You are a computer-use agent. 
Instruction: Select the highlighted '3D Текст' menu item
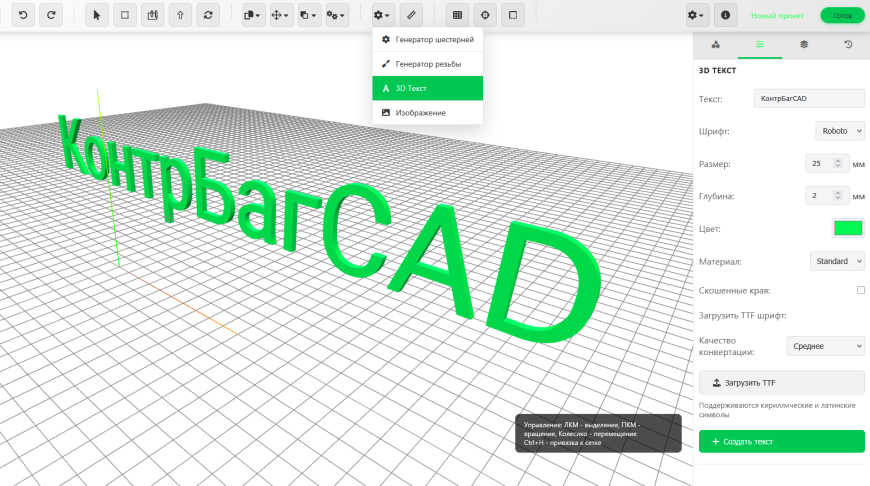[428, 88]
